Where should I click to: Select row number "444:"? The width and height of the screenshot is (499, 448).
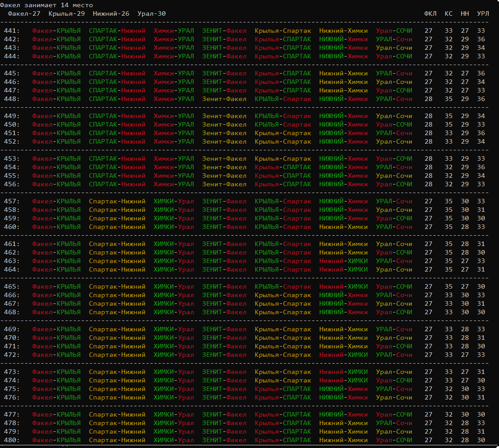pyautogui.click(x=12, y=56)
